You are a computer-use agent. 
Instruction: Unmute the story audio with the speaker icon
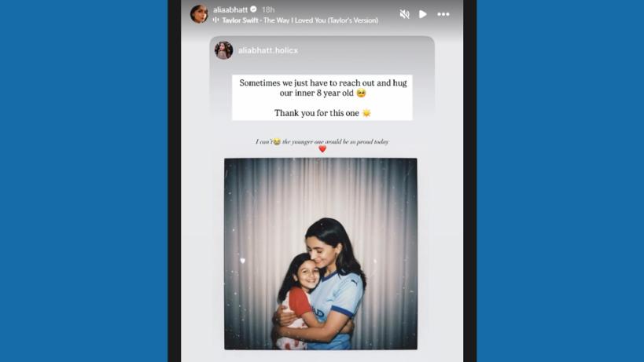tap(404, 14)
